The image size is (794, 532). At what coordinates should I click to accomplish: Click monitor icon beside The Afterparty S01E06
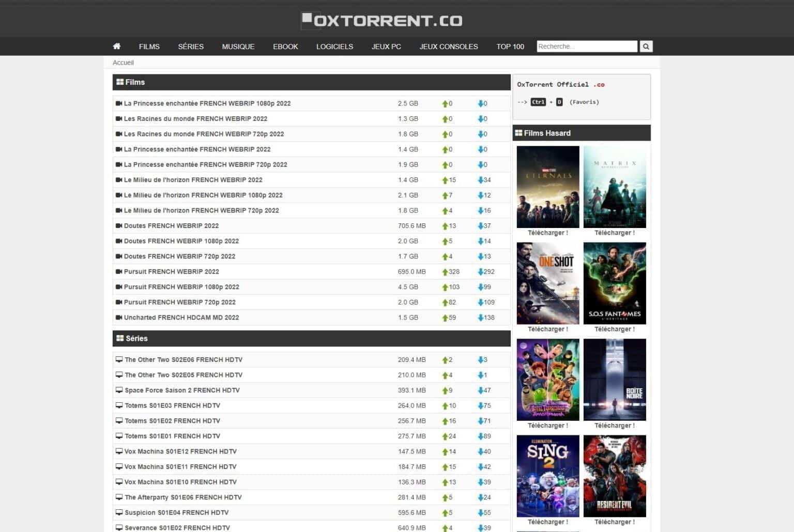[x=119, y=497]
